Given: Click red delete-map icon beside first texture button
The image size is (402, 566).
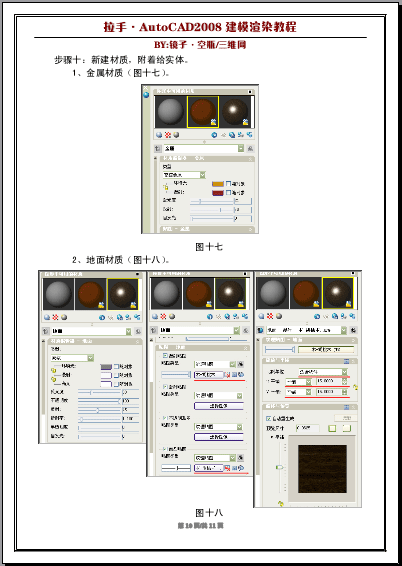Looking at the screenshot, I should click(227, 375).
